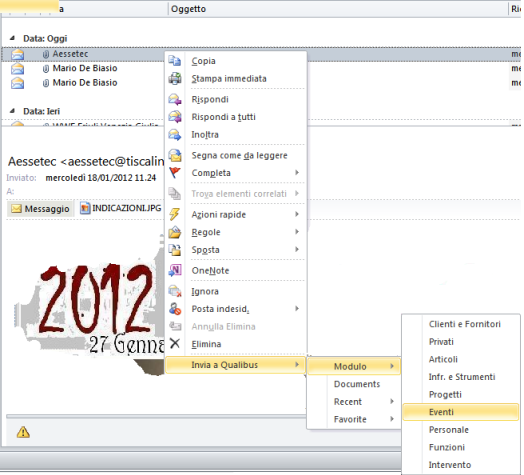Open the Azioni rapide submenu arrow
This screenshot has width=524, height=475.
pos(297,214)
